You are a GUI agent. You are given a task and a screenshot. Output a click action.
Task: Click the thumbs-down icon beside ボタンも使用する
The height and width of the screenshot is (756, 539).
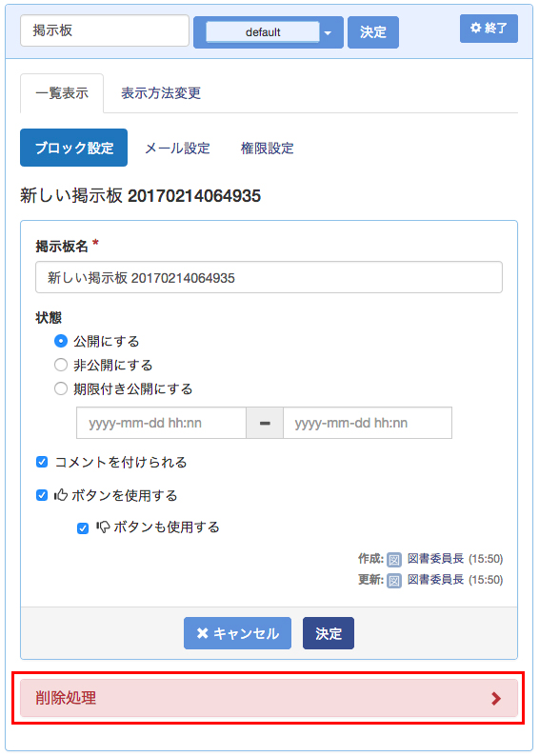103,527
